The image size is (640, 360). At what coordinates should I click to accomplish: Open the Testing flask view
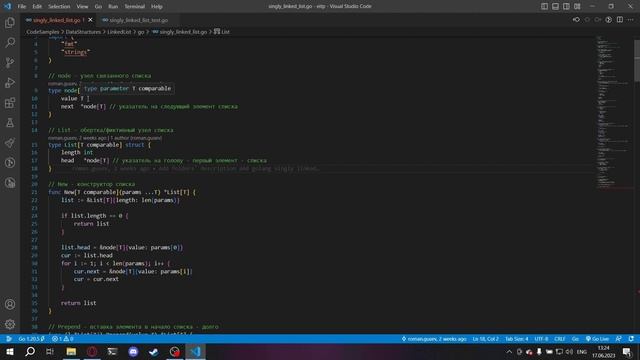pyautogui.click(x=10, y=122)
